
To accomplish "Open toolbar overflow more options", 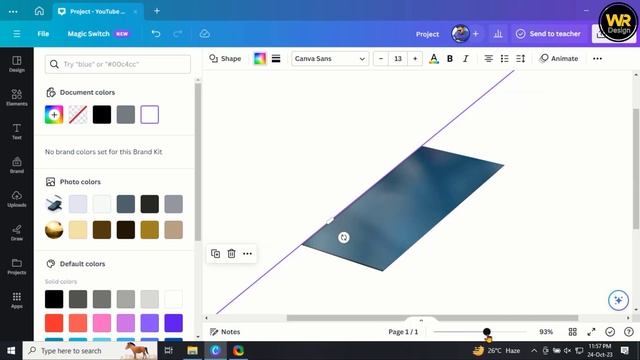I will 598,59.
